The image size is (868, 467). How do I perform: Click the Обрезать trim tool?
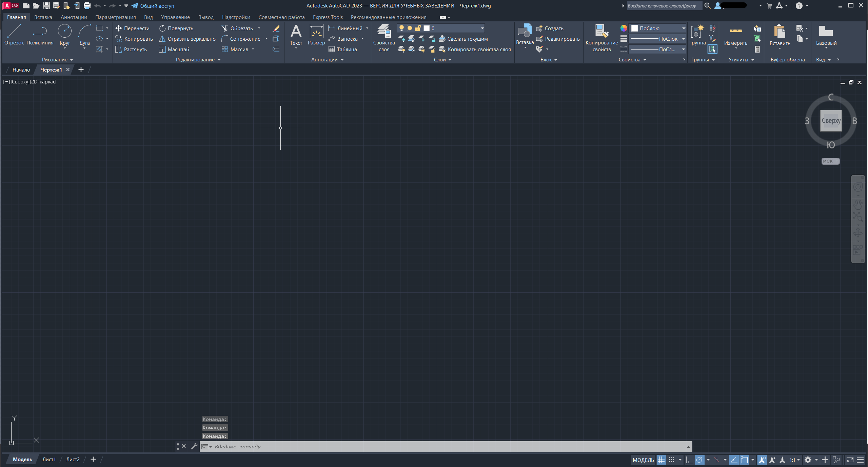coord(237,28)
